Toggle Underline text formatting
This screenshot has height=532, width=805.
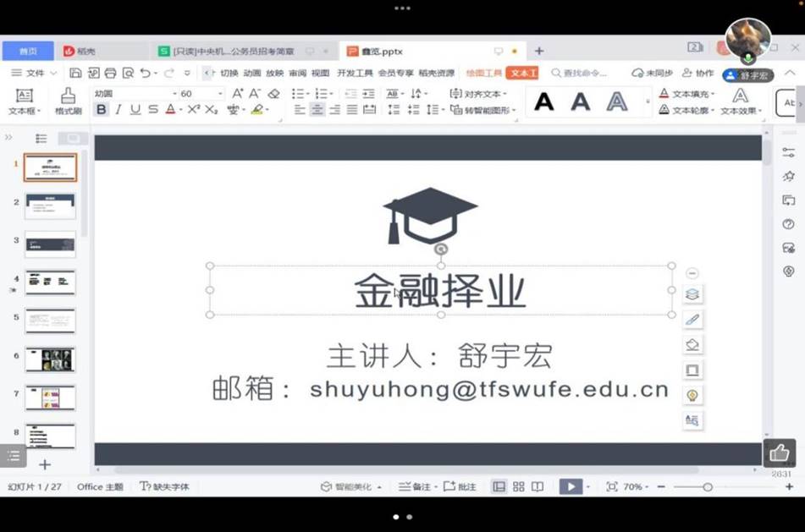[x=135, y=109]
